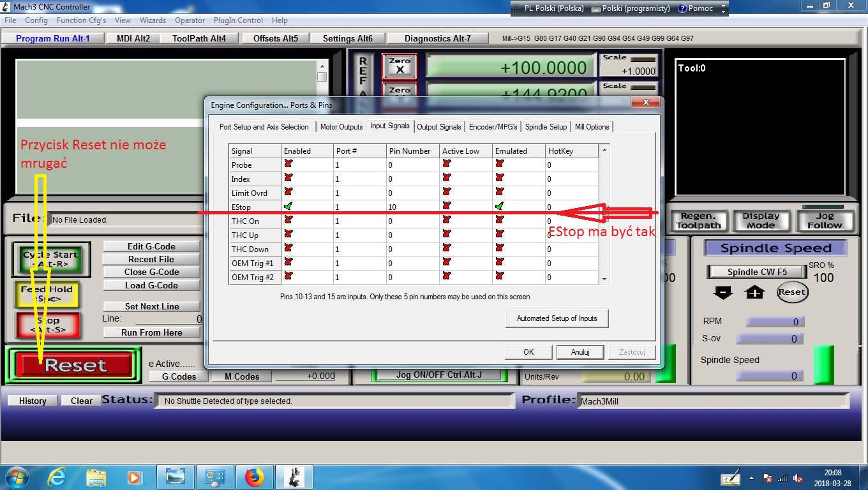Open the Spindle Setup tab
This screenshot has height=490, width=868.
pyautogui.click(x=546, y=127)
